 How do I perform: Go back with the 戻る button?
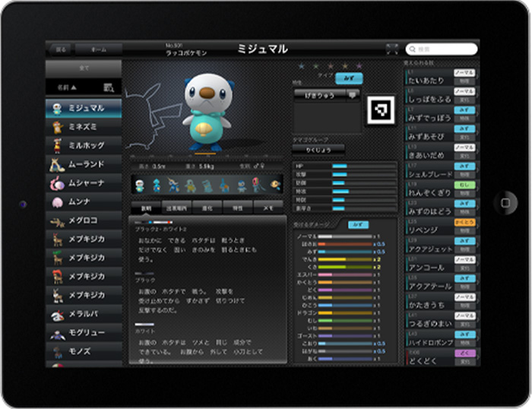[x=60, y=49]
